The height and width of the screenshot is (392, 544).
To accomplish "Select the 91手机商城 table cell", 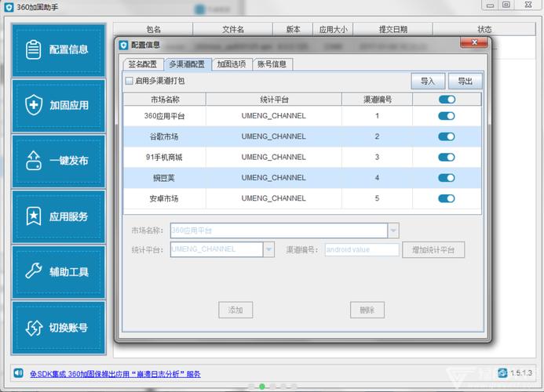I will (164, 157).
